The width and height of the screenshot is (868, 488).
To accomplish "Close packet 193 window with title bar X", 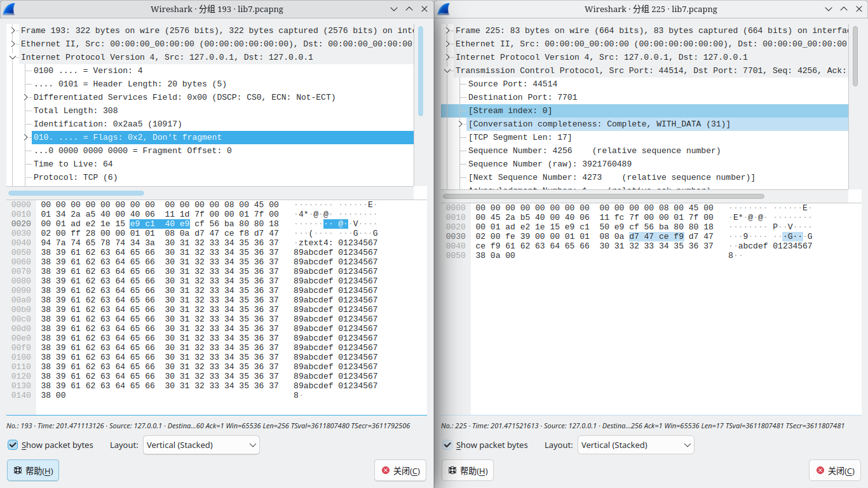I will [424, 9].
